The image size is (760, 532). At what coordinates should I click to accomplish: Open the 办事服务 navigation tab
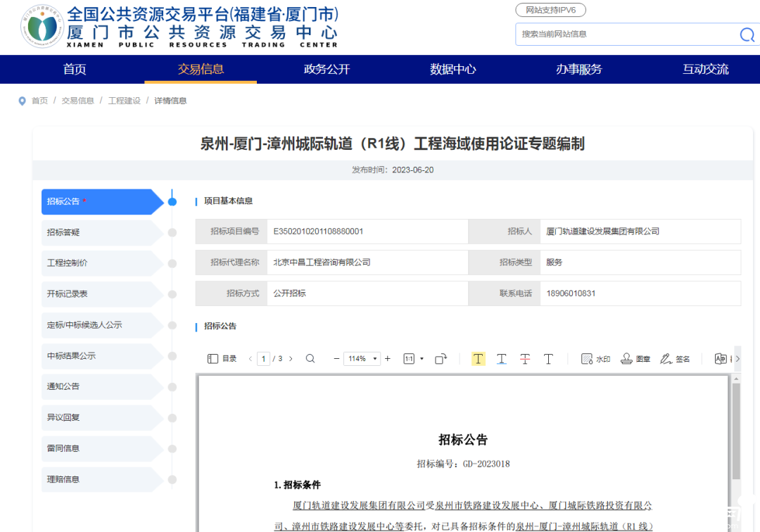[578, 69]
